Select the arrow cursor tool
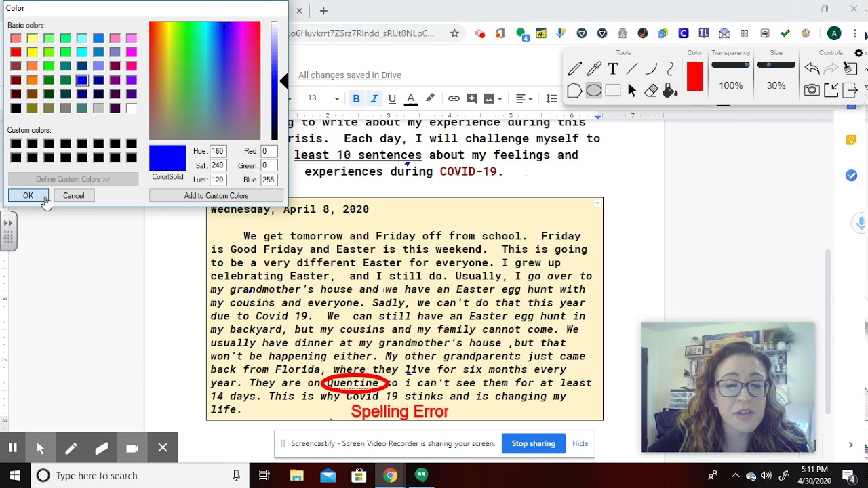Screen dimensions: 868x488 [632, 90]
